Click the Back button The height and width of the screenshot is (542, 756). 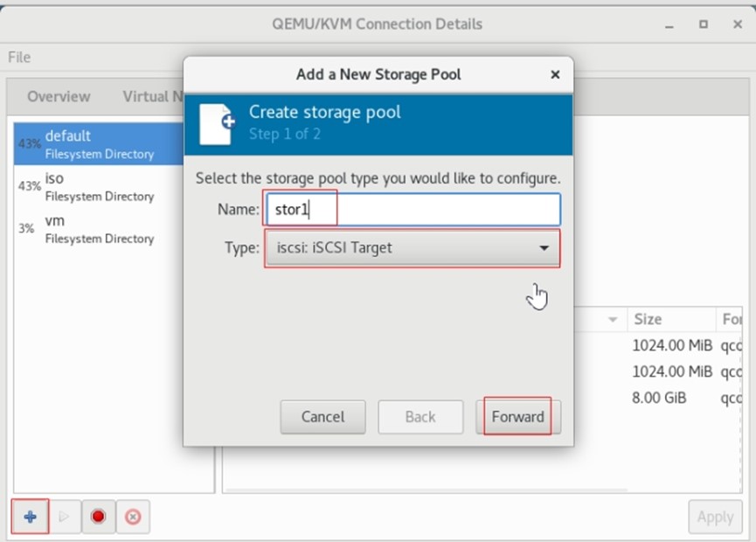pyautogui.click(x=420, y=416)
